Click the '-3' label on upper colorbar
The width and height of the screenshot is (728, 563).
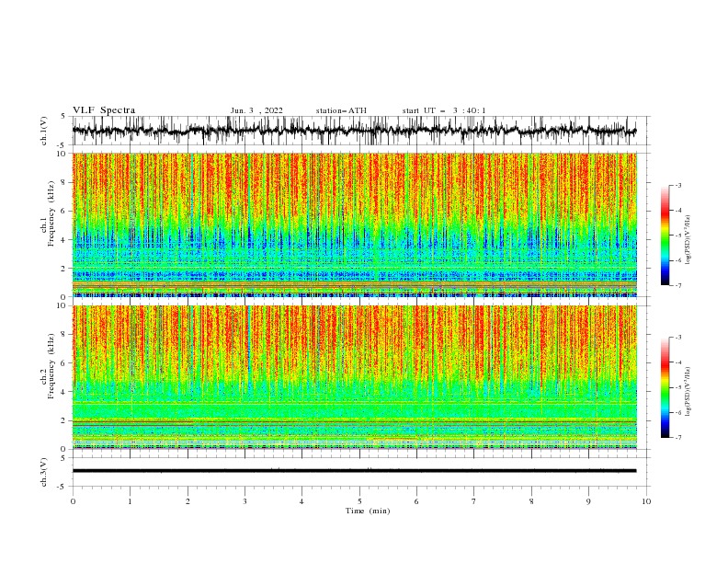tap(678, 185)
